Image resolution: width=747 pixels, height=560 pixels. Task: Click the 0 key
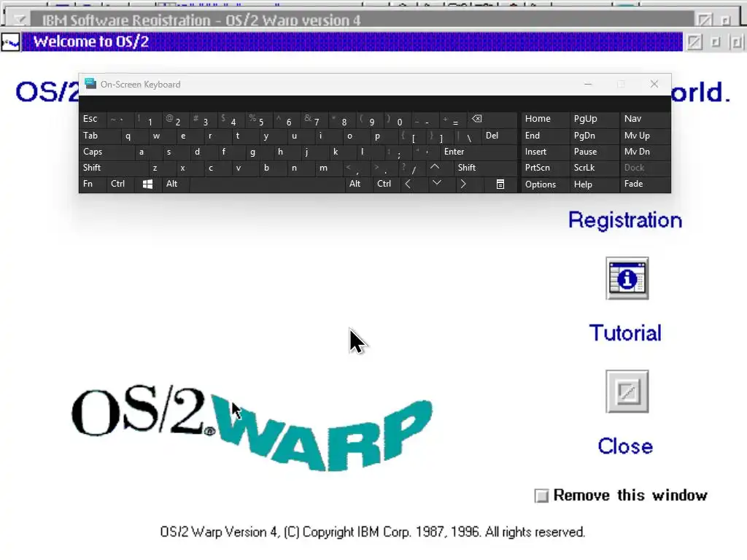click(398, 120)
